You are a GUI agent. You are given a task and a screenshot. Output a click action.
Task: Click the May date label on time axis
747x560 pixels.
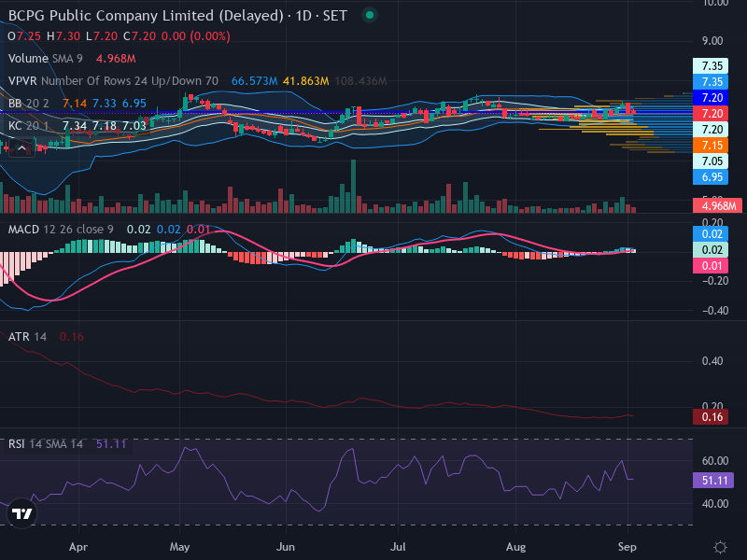point(179,547)
